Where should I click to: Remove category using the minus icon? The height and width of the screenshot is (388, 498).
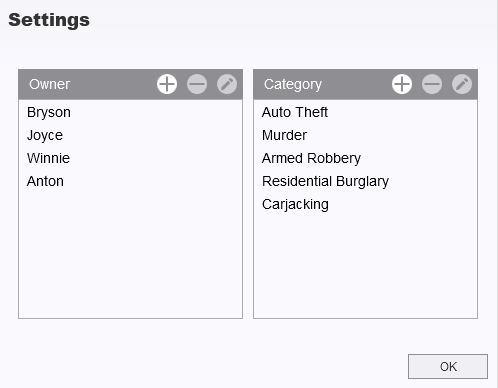coord(432,84)
